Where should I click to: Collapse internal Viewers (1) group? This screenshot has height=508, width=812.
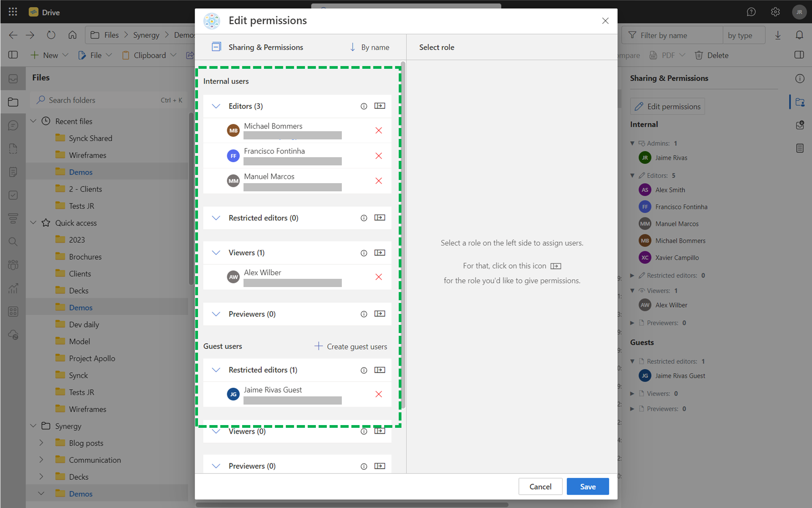coord(216,253)
